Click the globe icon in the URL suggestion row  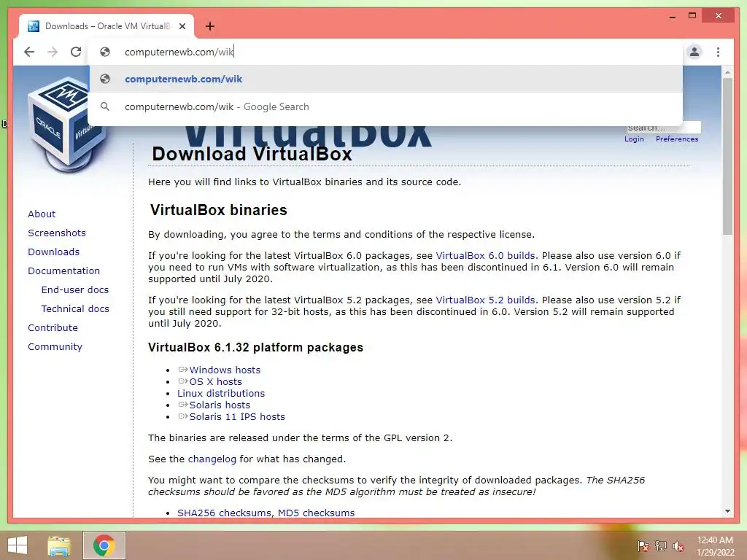[105, 79]
